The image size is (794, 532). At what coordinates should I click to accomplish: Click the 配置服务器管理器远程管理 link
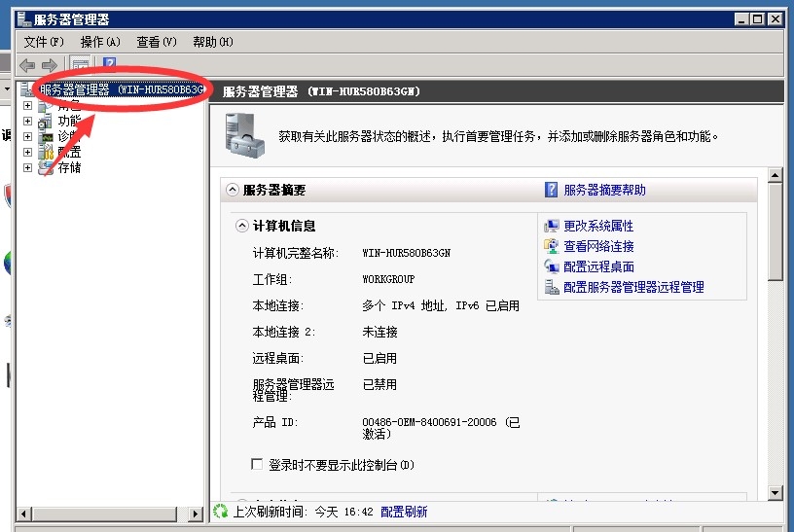click(633, 287)
